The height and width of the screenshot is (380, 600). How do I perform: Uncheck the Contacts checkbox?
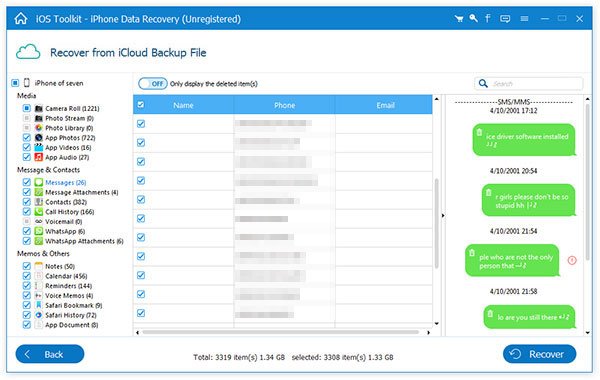click(x=26, y=202)
